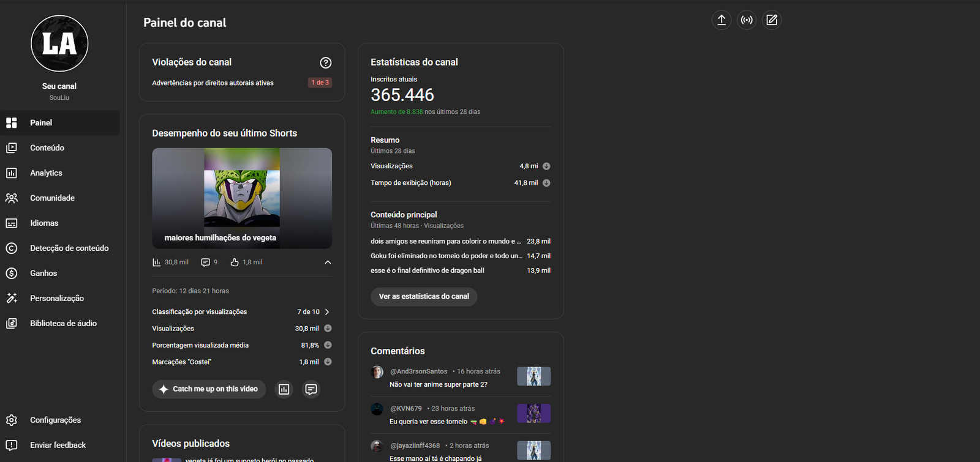Open the Idiomas subtitles icon

point(12,223)
